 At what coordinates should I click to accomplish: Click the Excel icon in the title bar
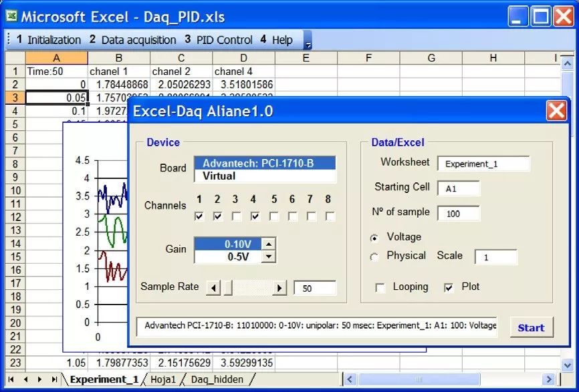(11, 16)
